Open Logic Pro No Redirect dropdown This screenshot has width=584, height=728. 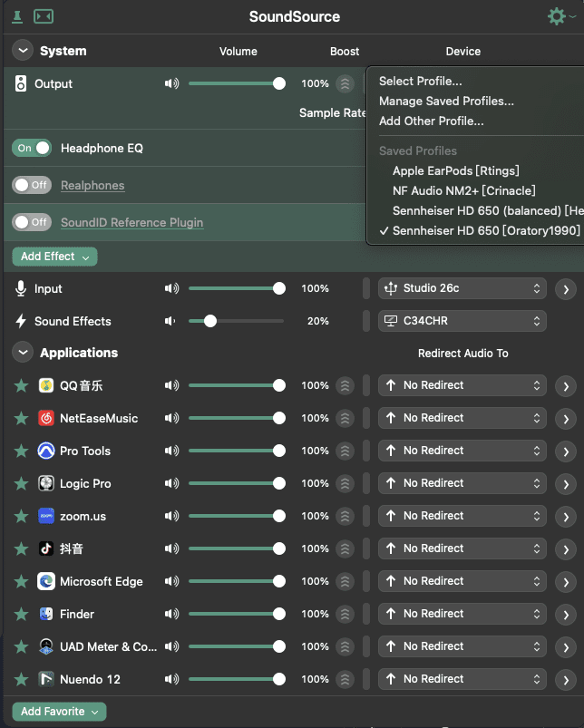[462, 483]
